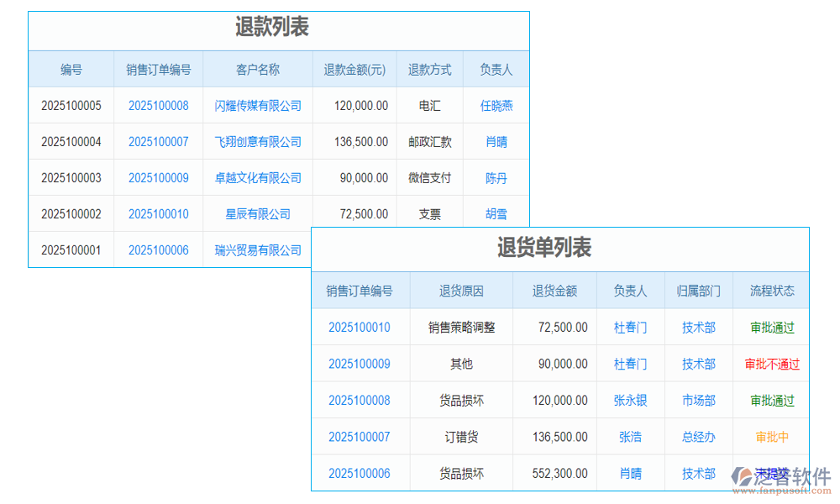Select the 退货原因 column header
This screenshot has height=504, width=840.
pos(460,289)
